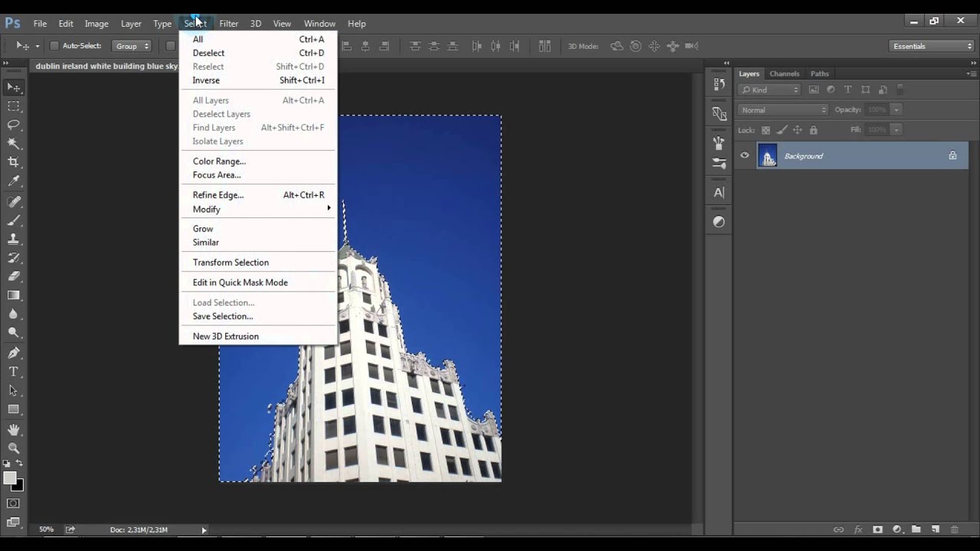Image resolution: width=980 pixels, height=551 pixels.
Task: Click the Link layers icon
Action: pos(838,530)
